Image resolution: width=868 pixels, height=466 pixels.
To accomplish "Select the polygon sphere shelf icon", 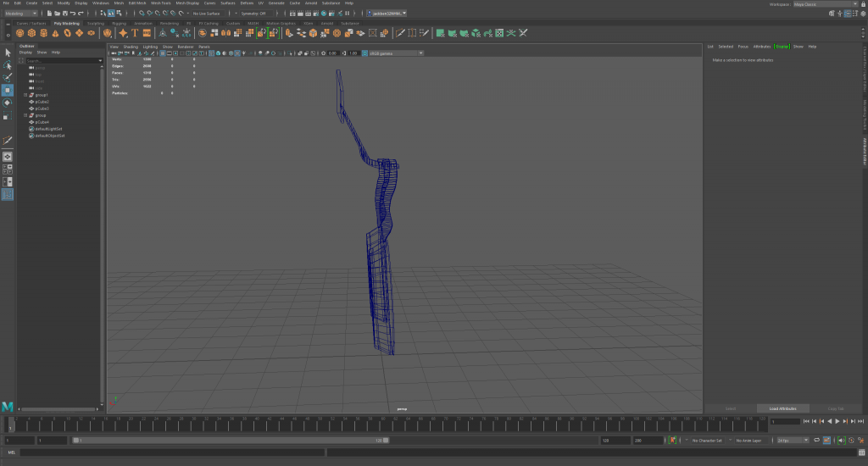I will (20, 33).
